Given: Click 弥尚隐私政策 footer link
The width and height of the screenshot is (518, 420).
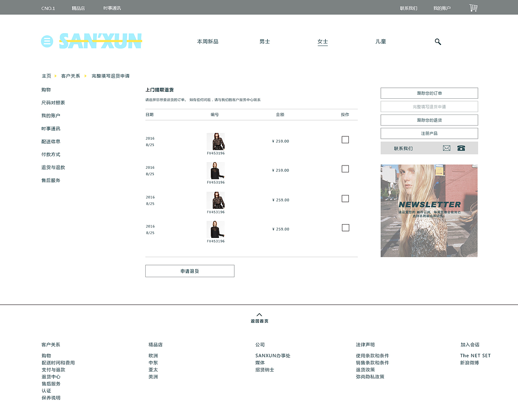Looking at the screenshot, I should coord(370,377).
